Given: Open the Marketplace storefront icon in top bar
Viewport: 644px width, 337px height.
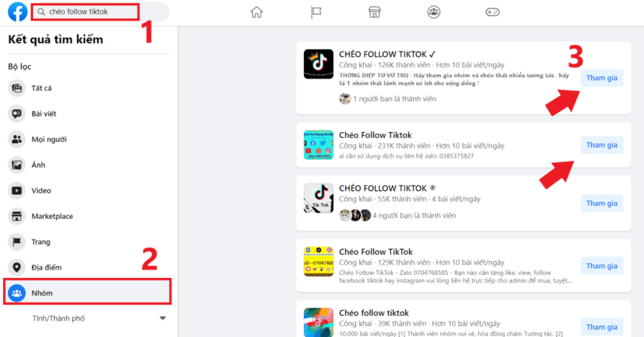Looking at the screenshot, I should coord(375,12).
